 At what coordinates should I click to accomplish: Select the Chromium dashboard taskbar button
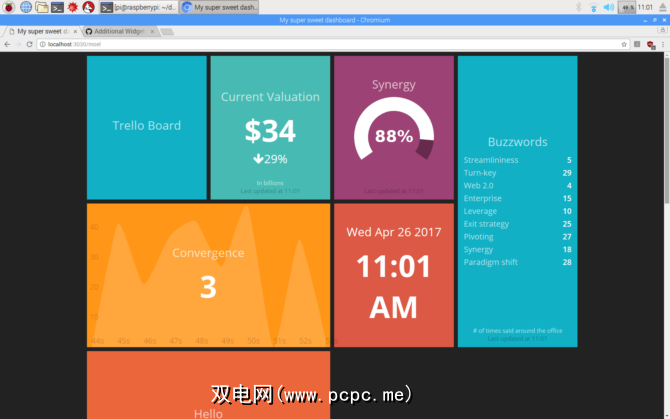(x=219, y=7)
